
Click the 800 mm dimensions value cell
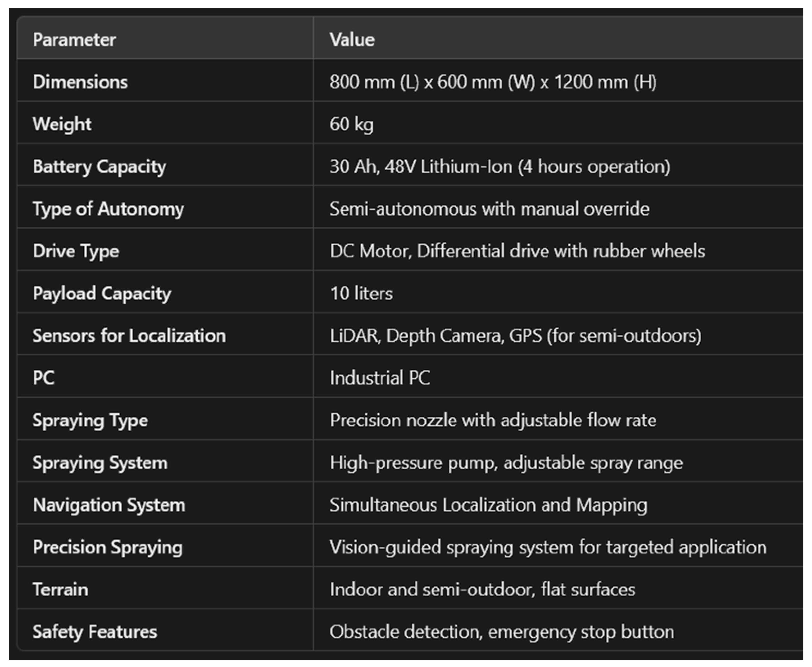(493, 82)
